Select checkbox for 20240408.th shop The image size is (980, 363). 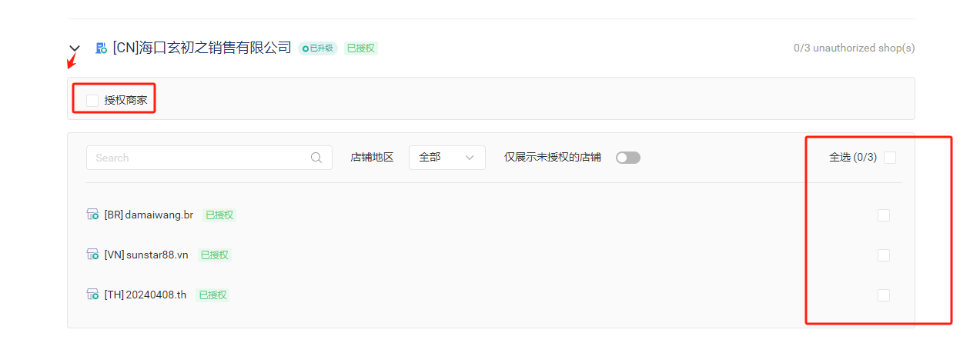(x=884, y=295)
